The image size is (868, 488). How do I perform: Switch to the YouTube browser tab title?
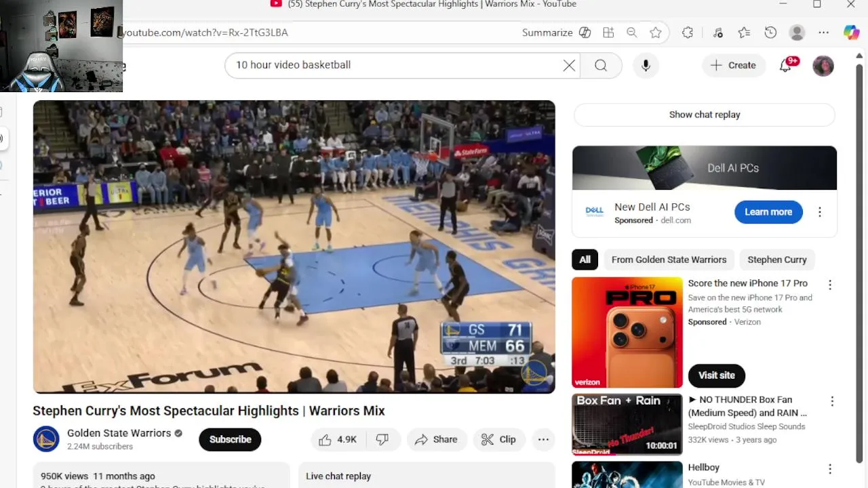click(x=431, y=5)
